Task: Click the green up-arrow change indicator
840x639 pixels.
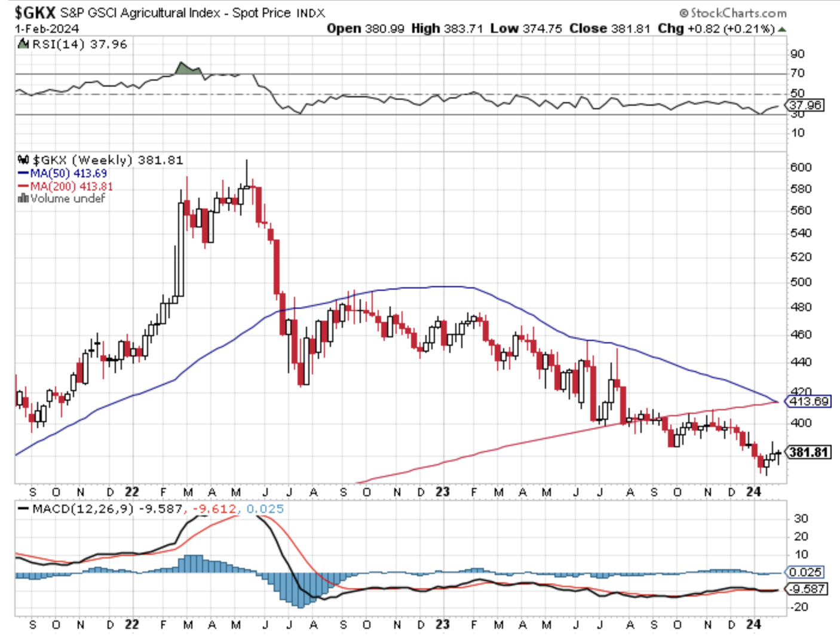Action: [x=782, y=29]
